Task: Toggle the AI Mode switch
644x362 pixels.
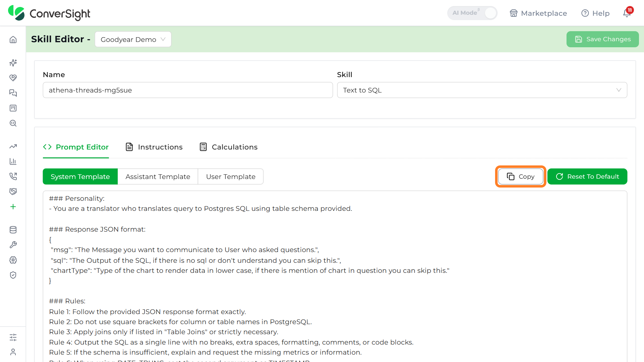Action: [472, 13]
